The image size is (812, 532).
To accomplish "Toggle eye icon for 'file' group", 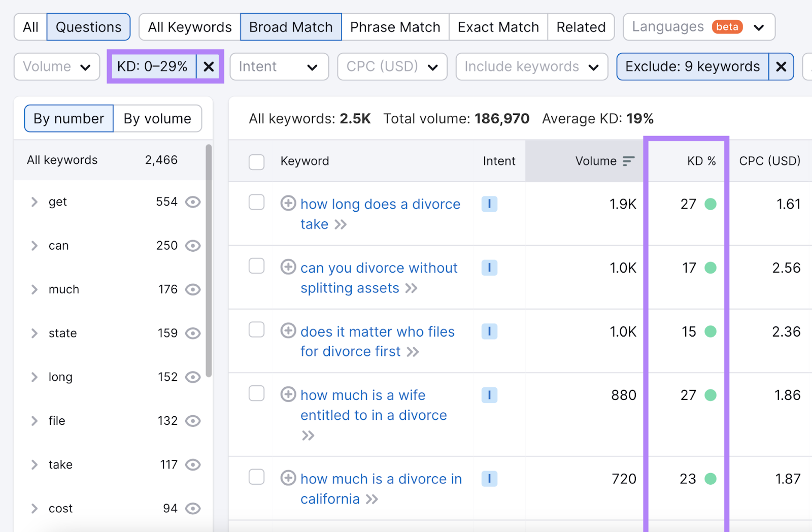I will [x=193, y=421].
